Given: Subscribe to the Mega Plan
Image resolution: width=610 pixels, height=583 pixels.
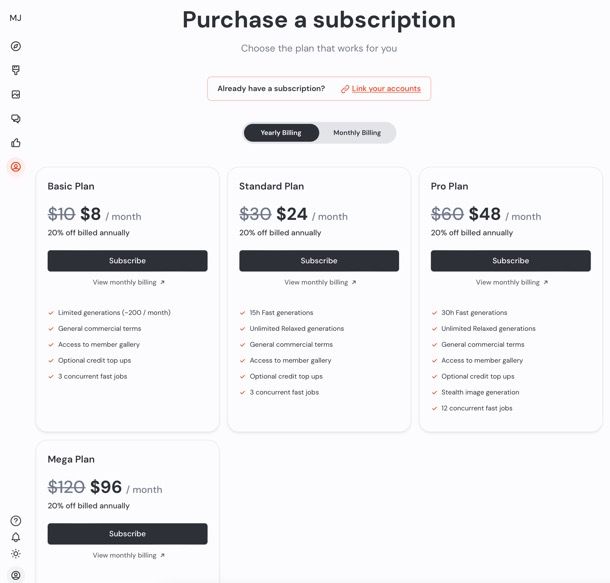Looking at the screenshot, I should (x=127, y=534).
